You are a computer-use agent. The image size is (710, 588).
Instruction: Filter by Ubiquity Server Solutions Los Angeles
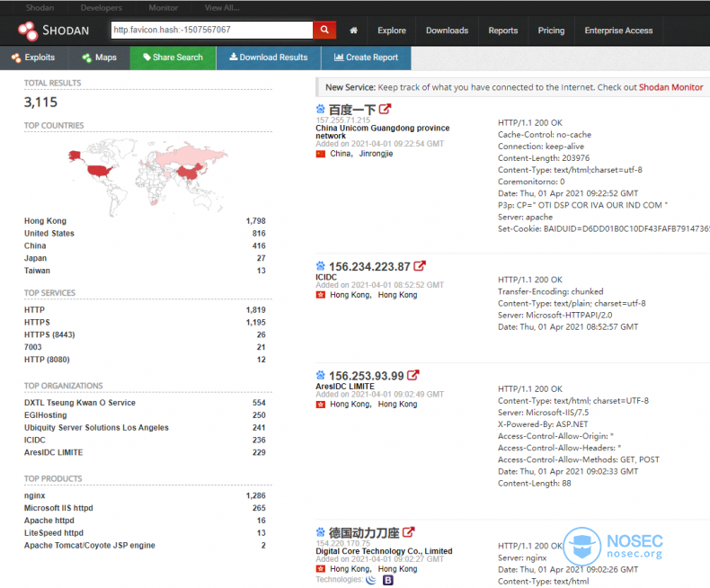(96, 428)
